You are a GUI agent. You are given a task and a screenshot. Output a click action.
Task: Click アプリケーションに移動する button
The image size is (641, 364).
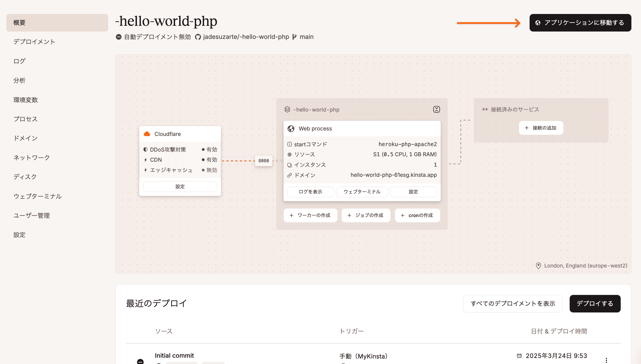point(580,23)
